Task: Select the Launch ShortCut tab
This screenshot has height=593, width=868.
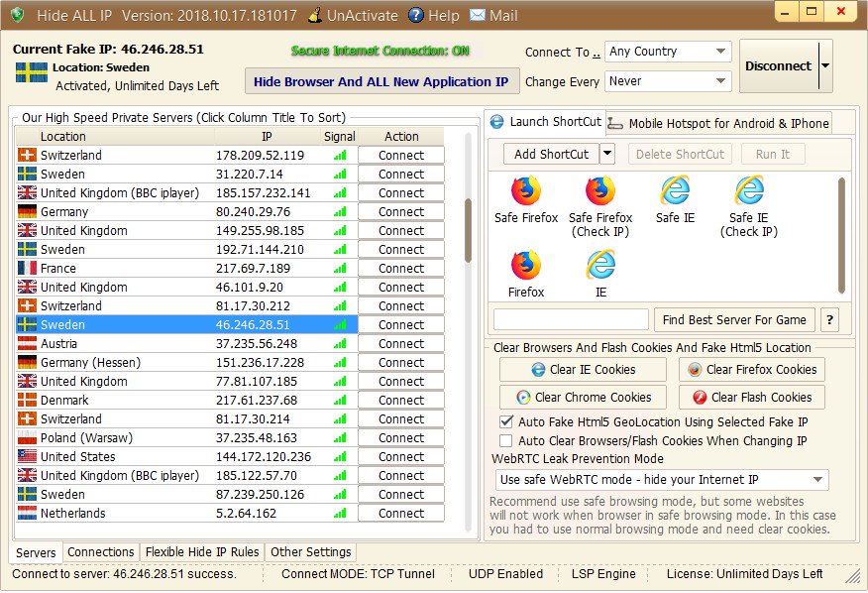Action: click(546, 121)
